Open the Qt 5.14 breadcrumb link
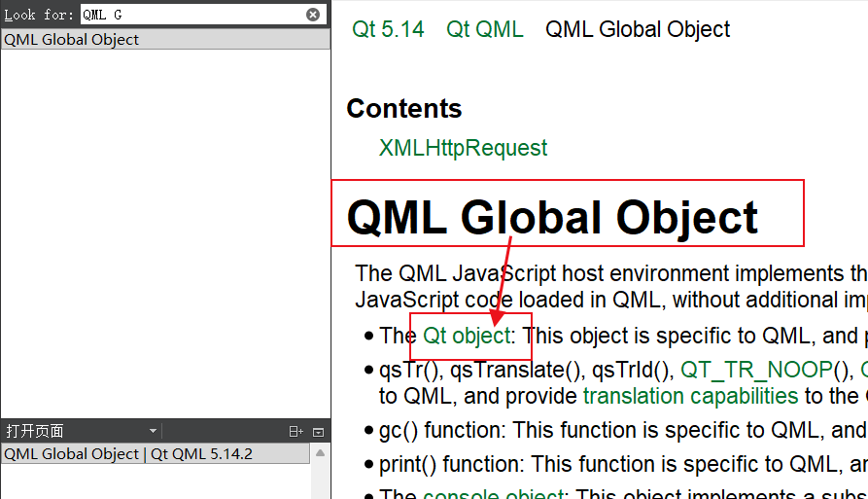This screenshot has height=499, width=868. pyautogui.click(x=388, y=29)
